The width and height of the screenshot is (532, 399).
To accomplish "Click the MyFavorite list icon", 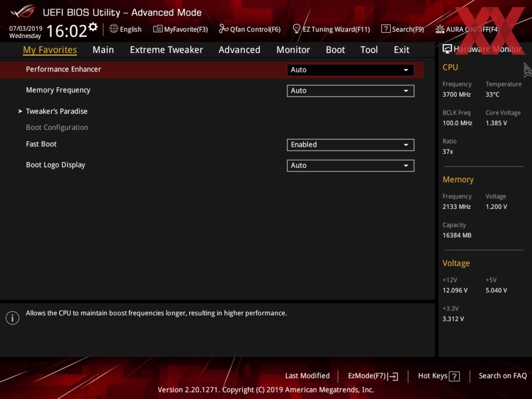I will click(158, 29).
